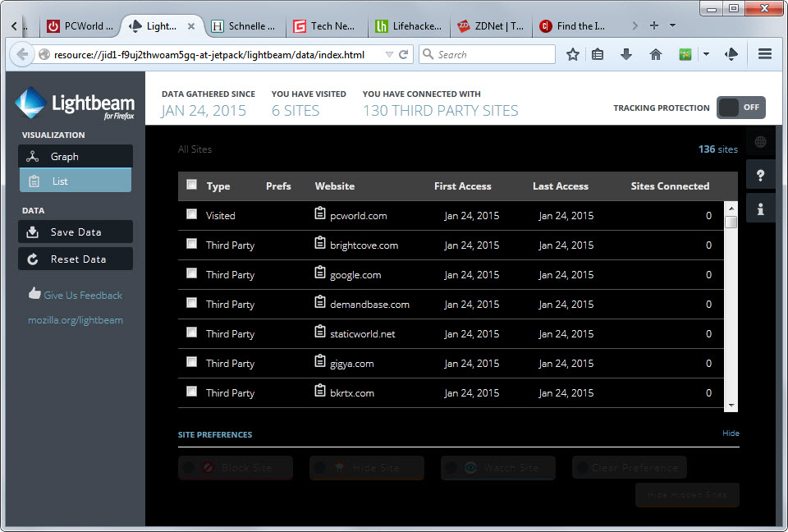Click the Watch Site button
This screenshot has width=788, height=532.
[x=498, y=468]
